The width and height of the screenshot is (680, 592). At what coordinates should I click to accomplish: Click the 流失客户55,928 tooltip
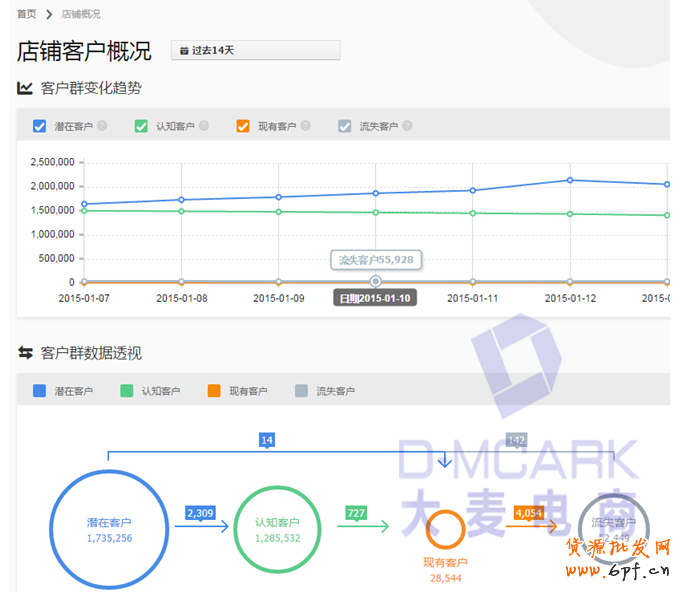[376, 260]
